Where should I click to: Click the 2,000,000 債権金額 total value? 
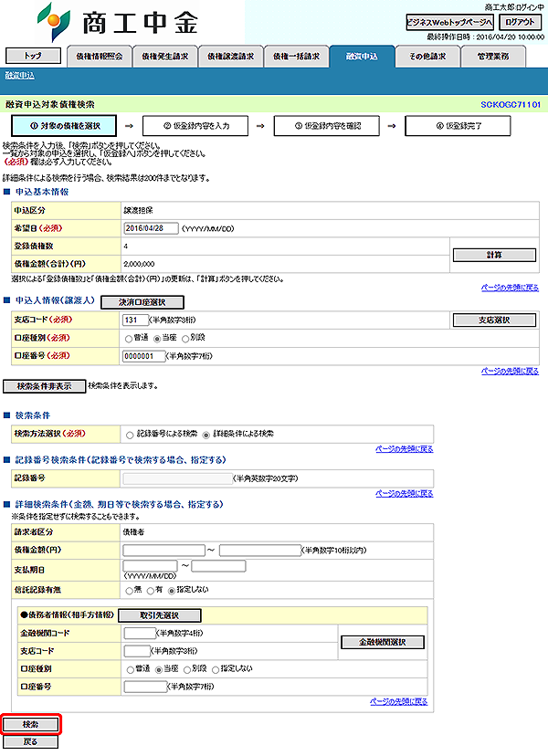coord(139,264)
